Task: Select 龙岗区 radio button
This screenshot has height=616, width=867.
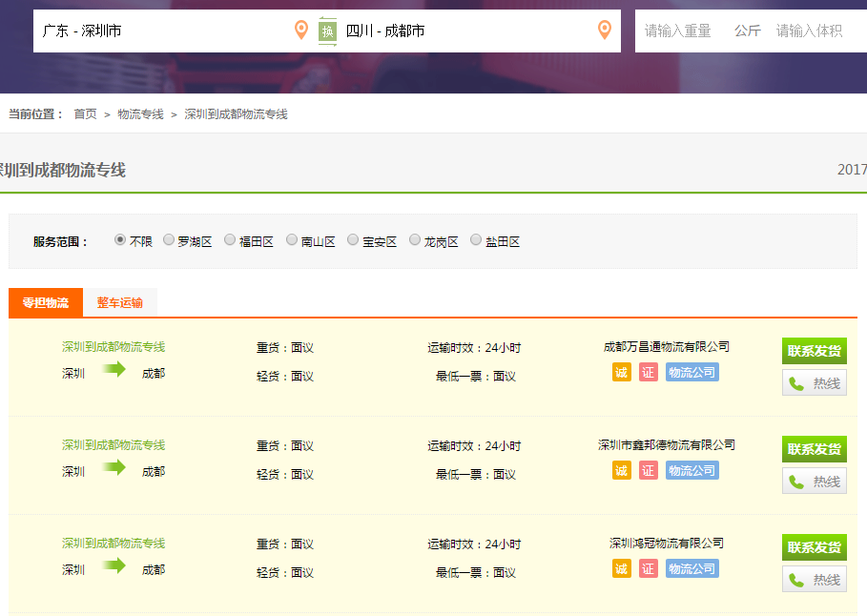Action: (415, 240)
